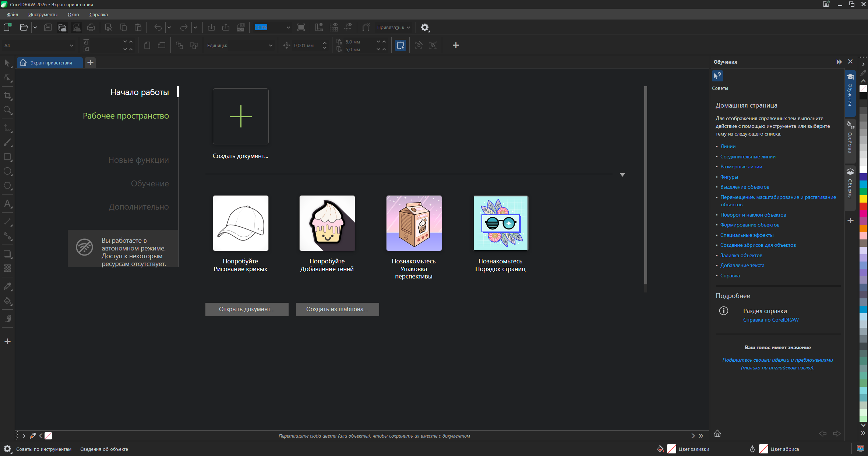Click the Print toolbar icon
Screen dimensions: 868x456
tap(91, 27)
